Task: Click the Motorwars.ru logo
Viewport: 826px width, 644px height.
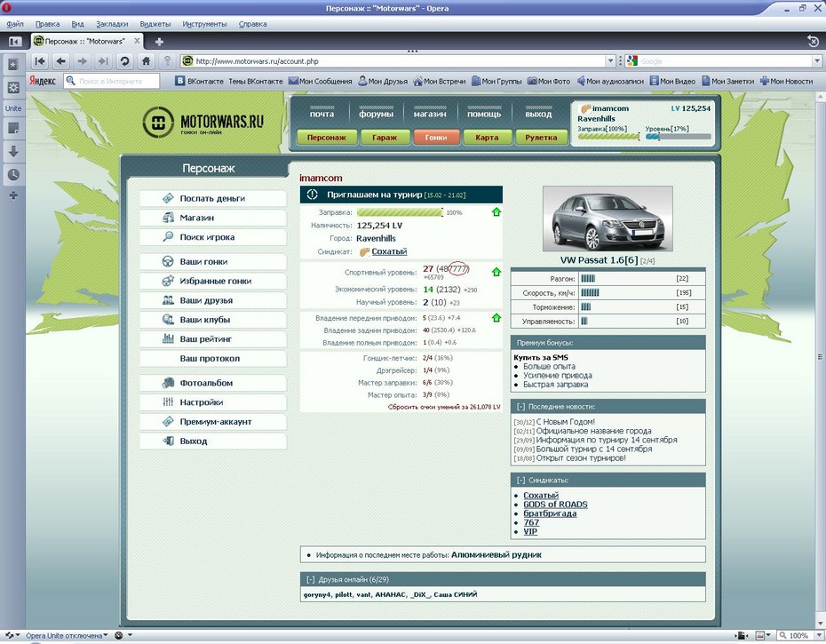Action: tap(203, 123)
